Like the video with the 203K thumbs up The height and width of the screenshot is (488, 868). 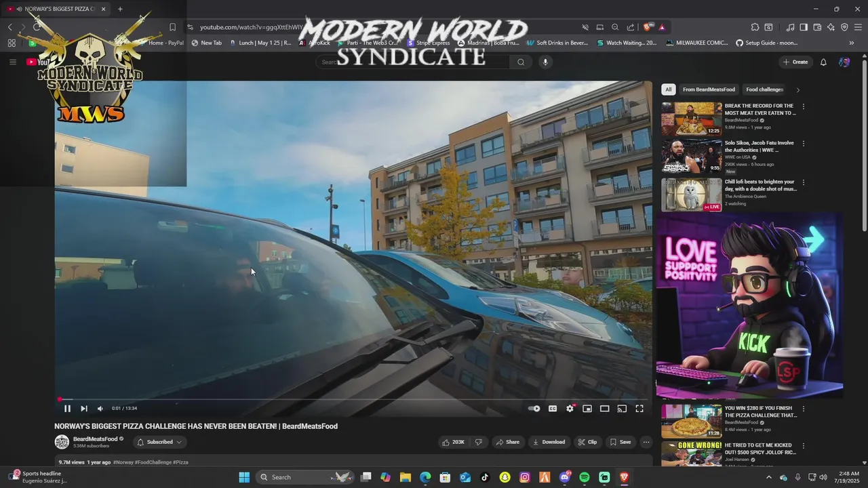pos(453,442)
